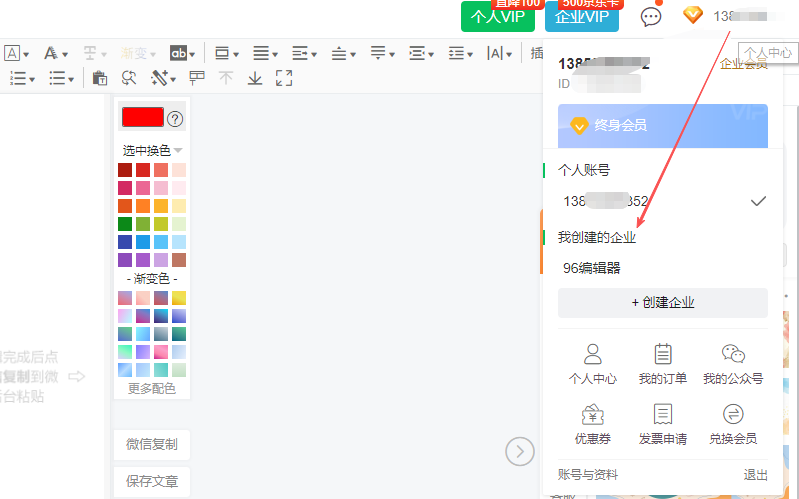This screenshot has height=499, width=799.
Task: Click the 兑换会员 redeem icon
Action: pos(732,424)
